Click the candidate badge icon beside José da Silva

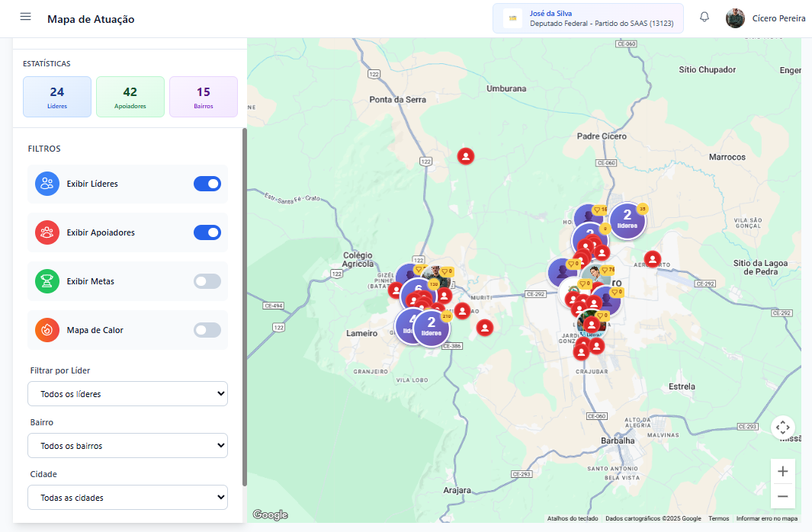(x=512, y=18)
